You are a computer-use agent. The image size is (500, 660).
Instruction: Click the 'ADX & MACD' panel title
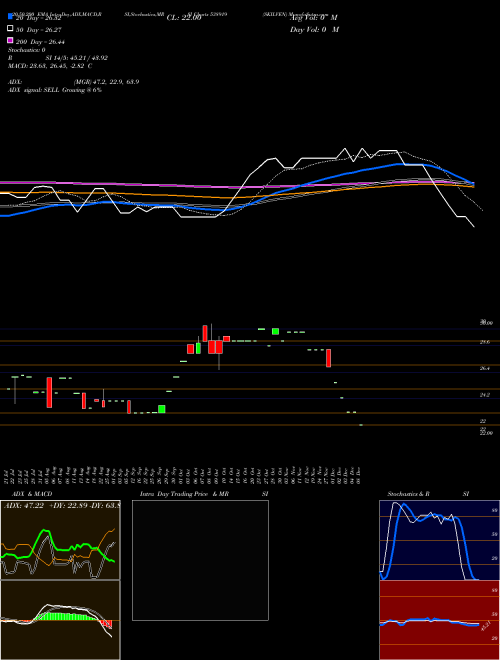pos(32,494)
